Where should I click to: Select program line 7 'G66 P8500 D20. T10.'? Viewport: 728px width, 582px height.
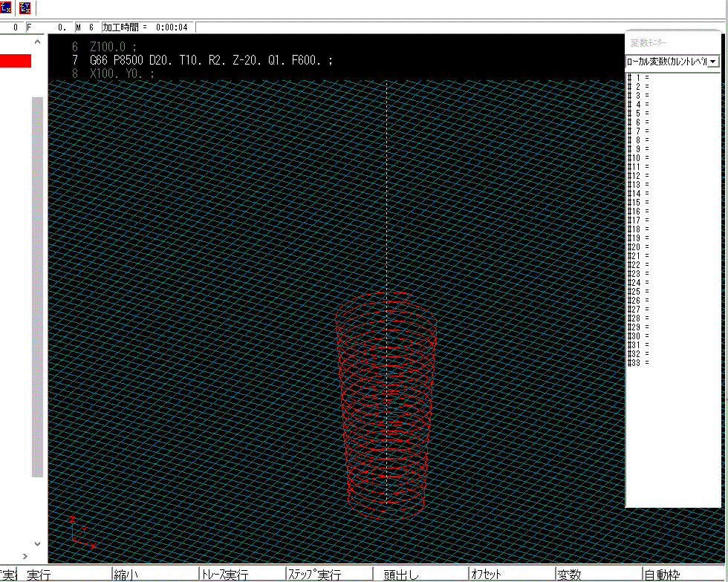(x=202, y=60)
